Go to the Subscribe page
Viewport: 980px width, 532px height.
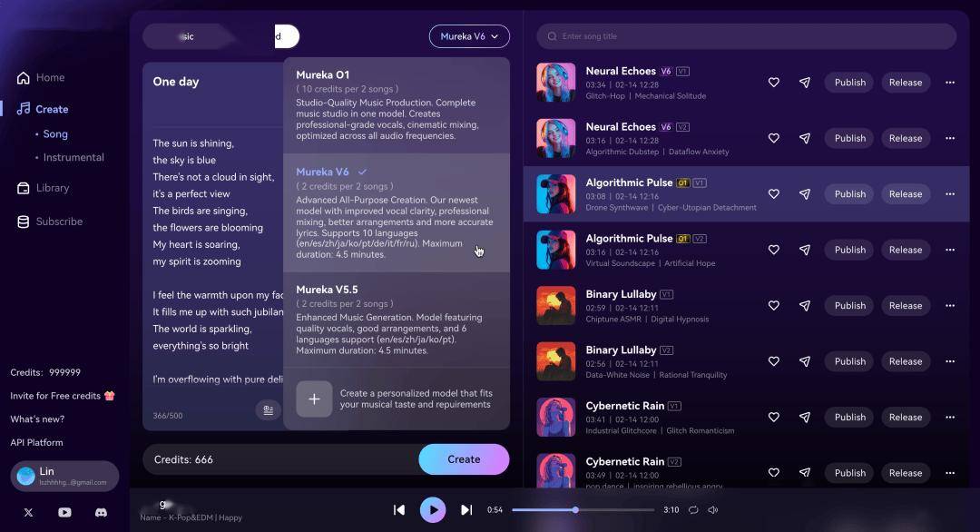click(50, 222)
